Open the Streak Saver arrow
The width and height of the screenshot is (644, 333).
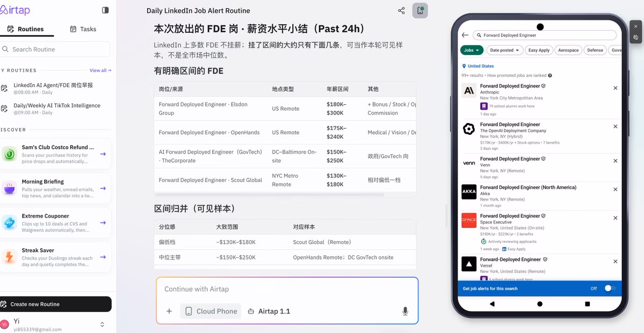coord(103,257)
